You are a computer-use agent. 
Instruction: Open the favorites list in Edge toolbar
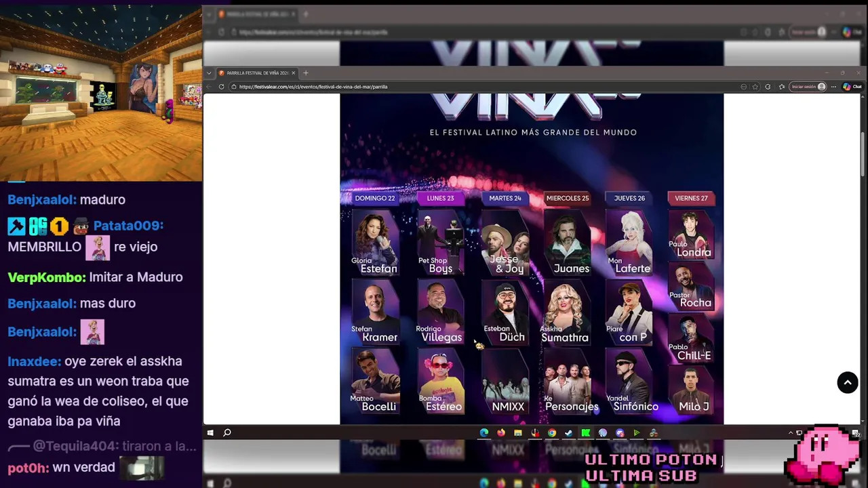click(782, 87)
